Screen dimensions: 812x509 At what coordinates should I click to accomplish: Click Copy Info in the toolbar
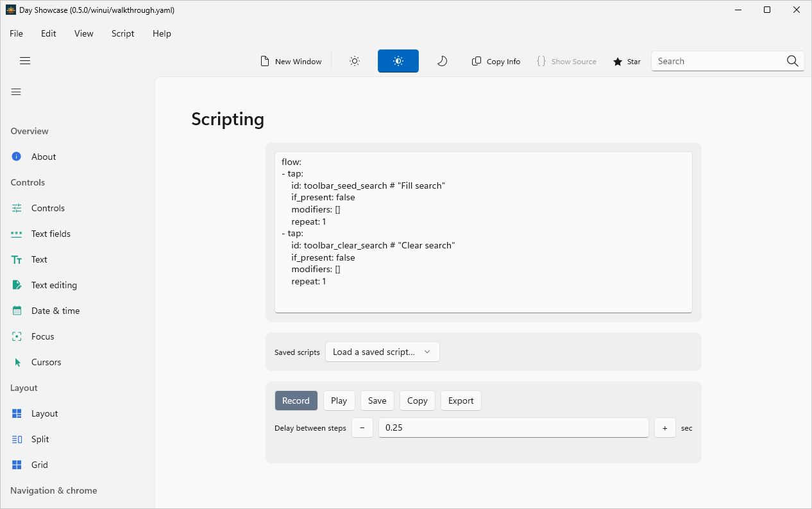[x=496, y=61]
